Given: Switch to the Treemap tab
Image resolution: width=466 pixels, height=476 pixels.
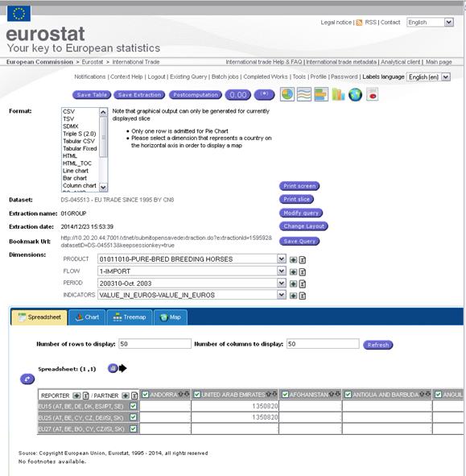Looking at the screenshot, I should 130,317.
